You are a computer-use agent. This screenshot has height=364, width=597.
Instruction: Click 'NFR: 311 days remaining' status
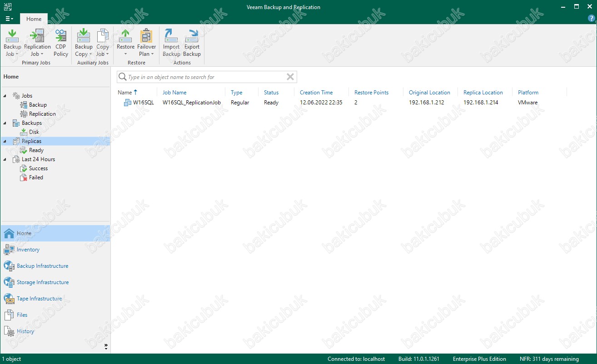click(549, 359)
